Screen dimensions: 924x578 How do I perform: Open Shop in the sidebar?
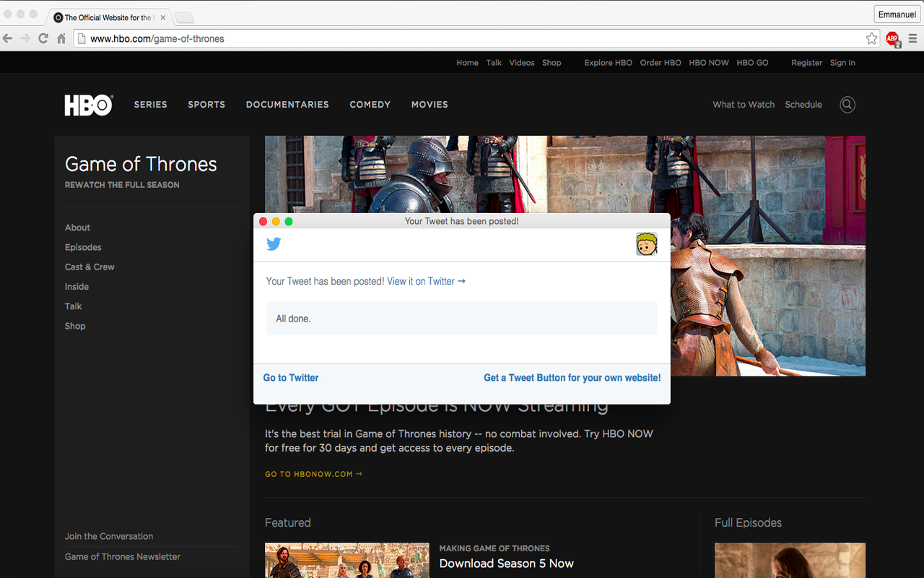pyautogui.click(x=75, y=327)
